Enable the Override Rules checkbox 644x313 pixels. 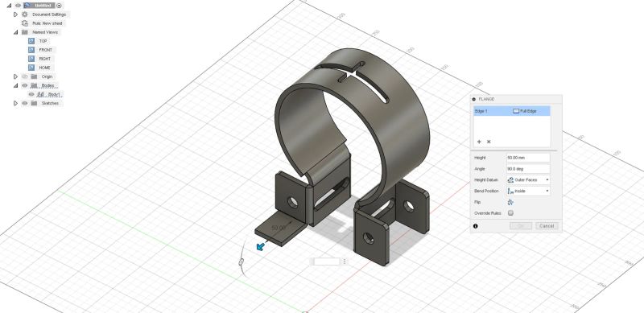pyautogui.click(x=510, y=213)
